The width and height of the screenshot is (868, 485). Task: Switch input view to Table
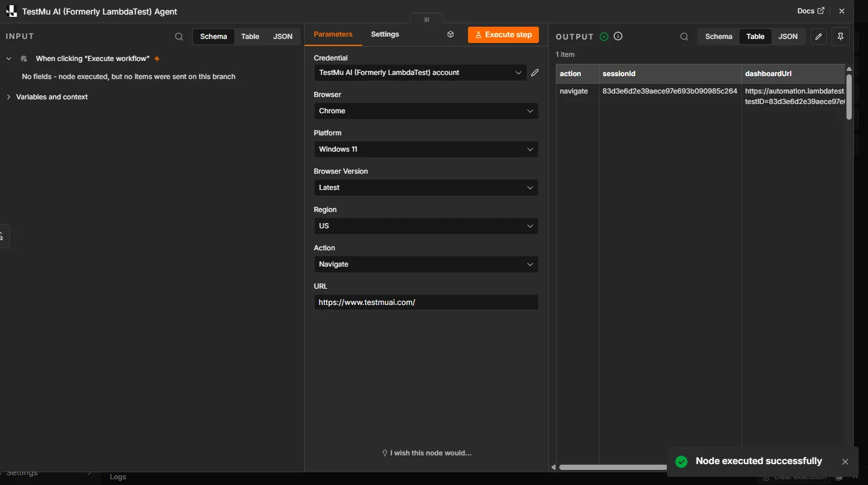point(250,37)
